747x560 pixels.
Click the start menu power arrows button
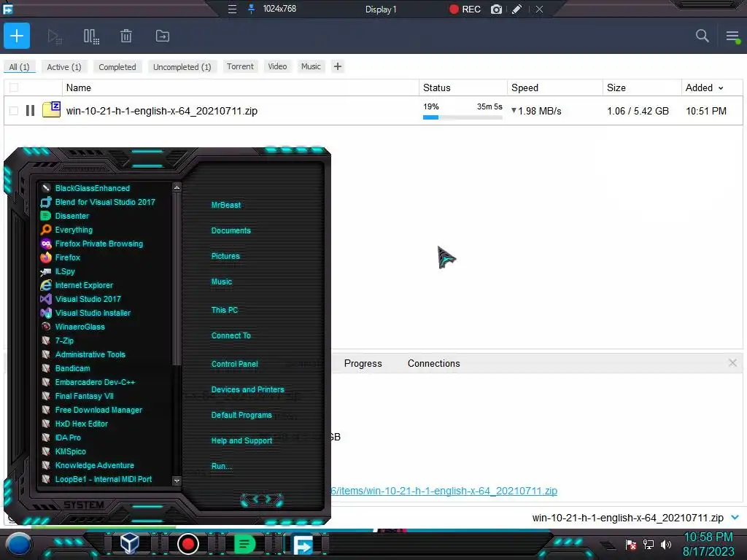262,499
